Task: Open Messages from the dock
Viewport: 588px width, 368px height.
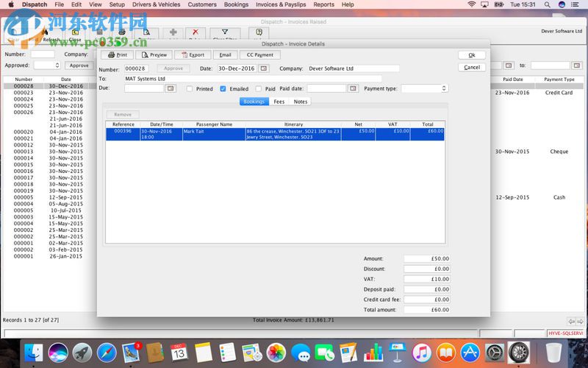Action: point(301,353)
